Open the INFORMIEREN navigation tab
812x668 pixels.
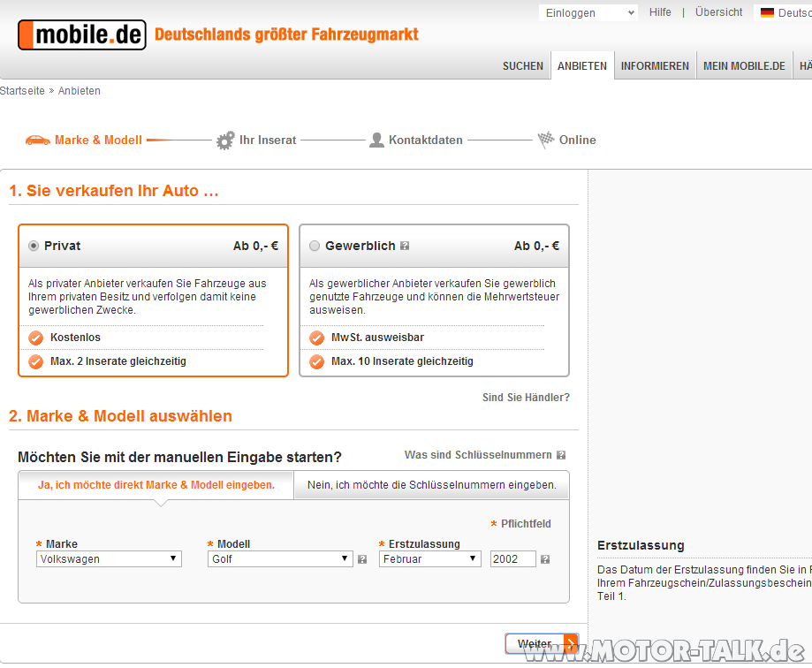[x=655, y=66]
